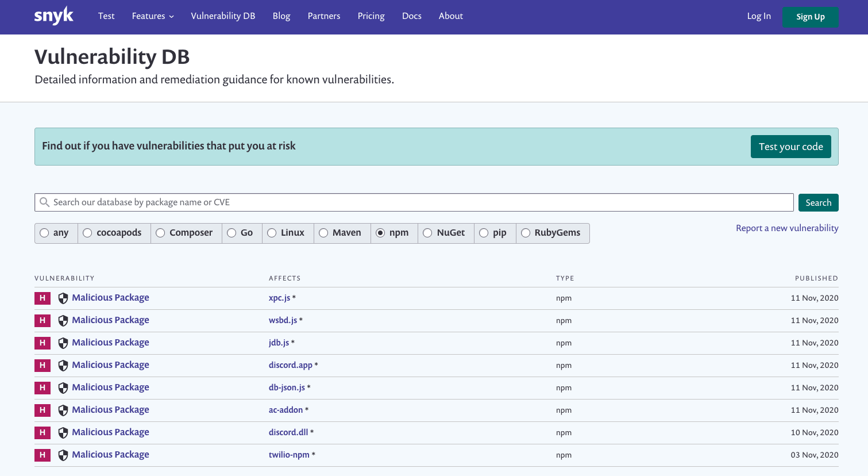
Task: Click shield icon in wsbd.js row
Action: [x=63, y=321]
